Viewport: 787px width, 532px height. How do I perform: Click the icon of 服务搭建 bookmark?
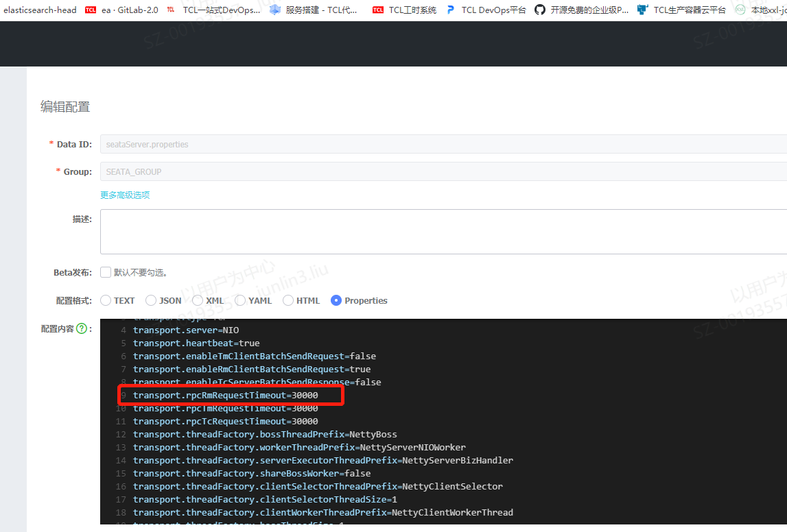274,10
